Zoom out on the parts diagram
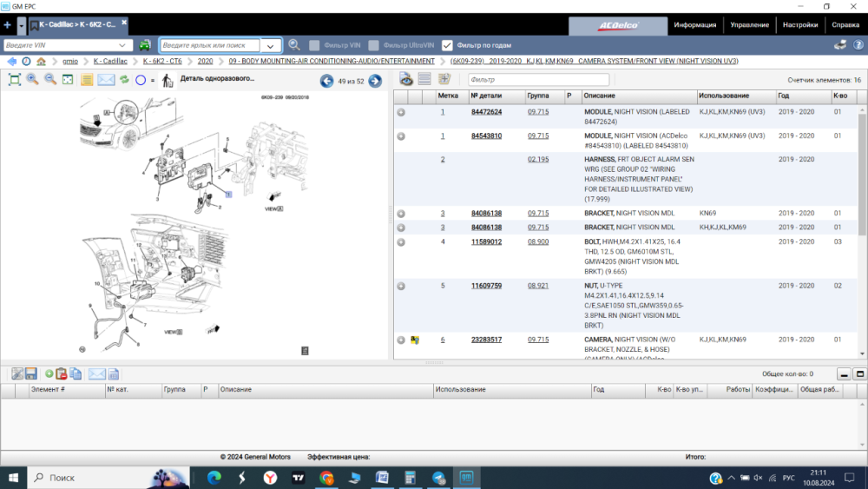The image size is (868, 489). [50, 80]
